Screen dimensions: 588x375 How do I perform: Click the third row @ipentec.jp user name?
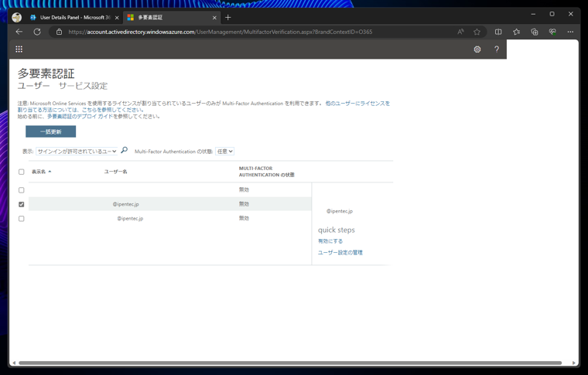[x=130, y=218]
